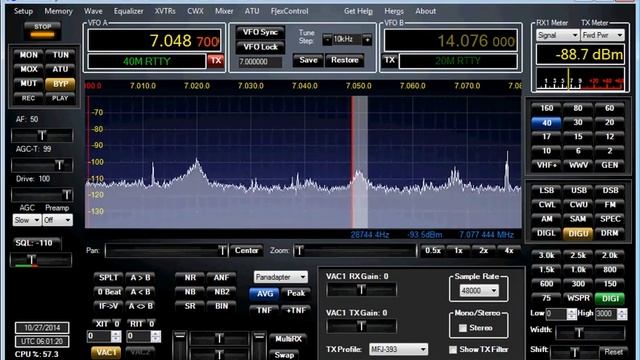The image size is (640, 360).
Task: Click the VFO Sync button
Action: pyautogui.click(x=260, y=32)
